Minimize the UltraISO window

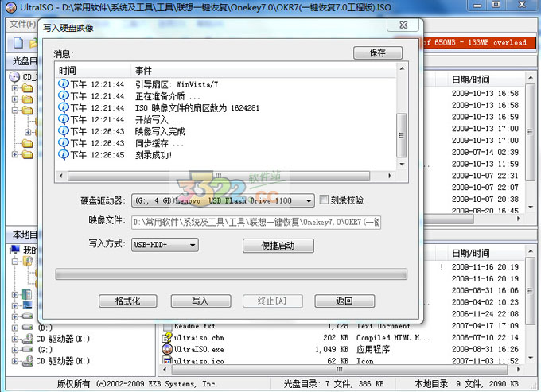pyautogui.click(x=477, y=6)
